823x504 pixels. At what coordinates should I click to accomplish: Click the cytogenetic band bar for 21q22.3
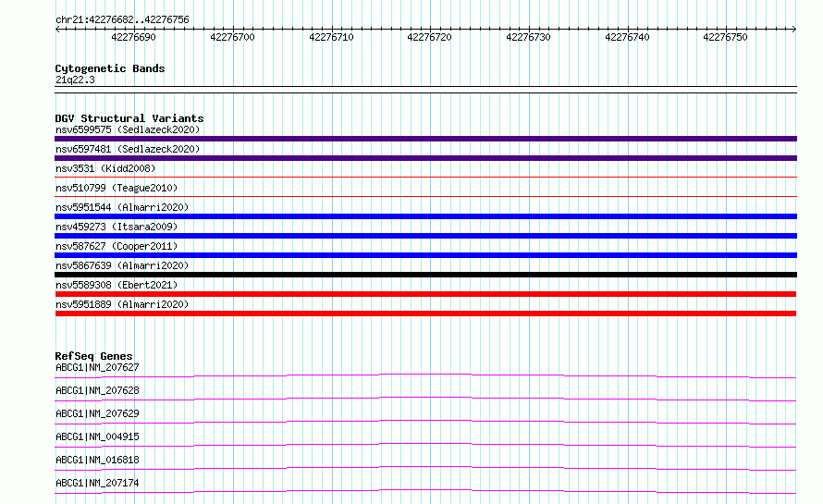(425, 90)
